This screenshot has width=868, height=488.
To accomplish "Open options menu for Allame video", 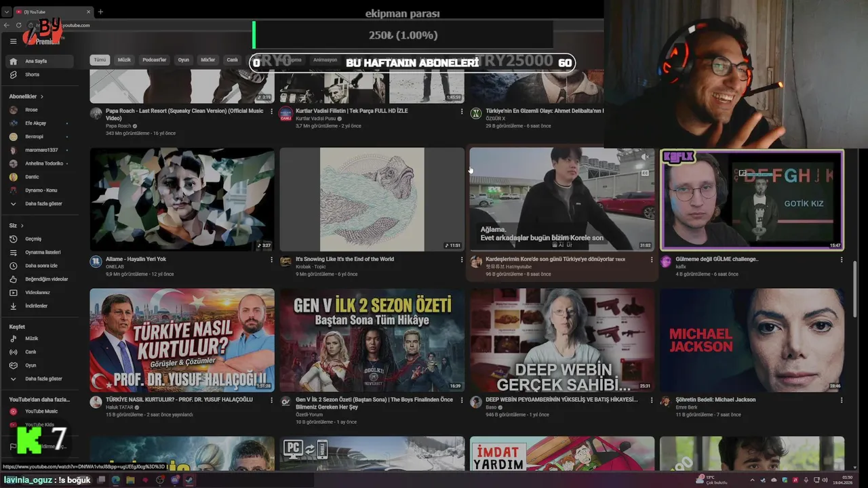I will [272, 260].
